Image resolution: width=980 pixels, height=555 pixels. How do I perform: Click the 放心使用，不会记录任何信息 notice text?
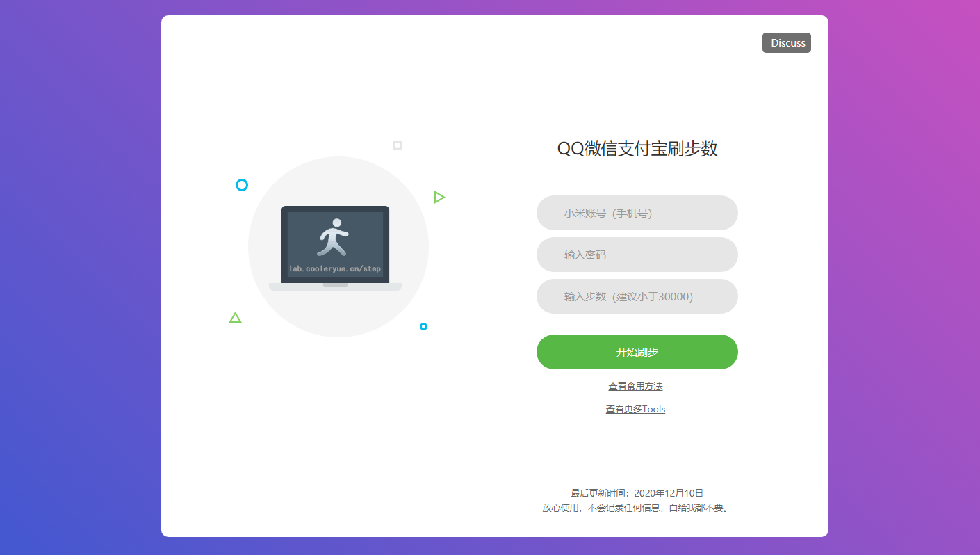(x=636, y=508)
